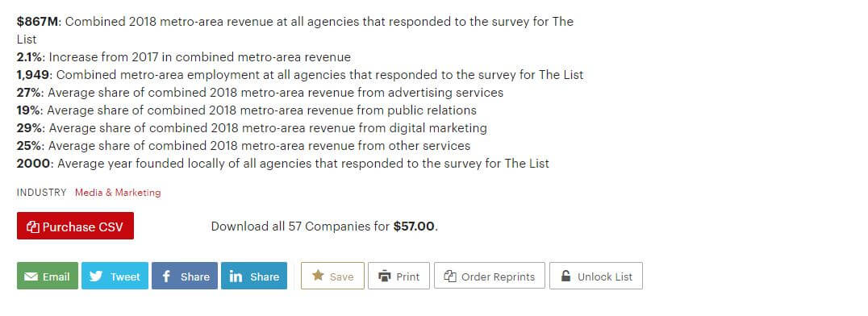868x316 pixels.
Task: Open the Media & Marketing industry link
Action: [x=118, y=193]
